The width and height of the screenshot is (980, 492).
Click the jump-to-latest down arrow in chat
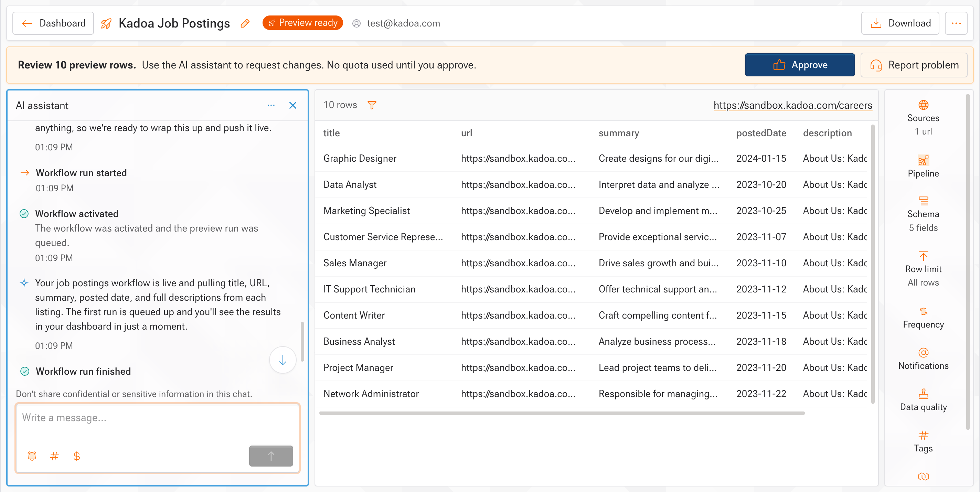[283, 360]
